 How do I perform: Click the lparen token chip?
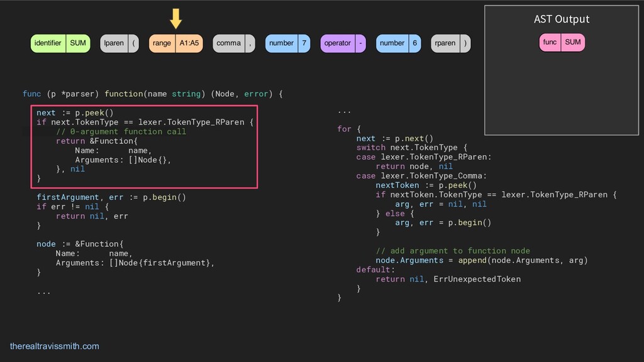tap(119, 43)
